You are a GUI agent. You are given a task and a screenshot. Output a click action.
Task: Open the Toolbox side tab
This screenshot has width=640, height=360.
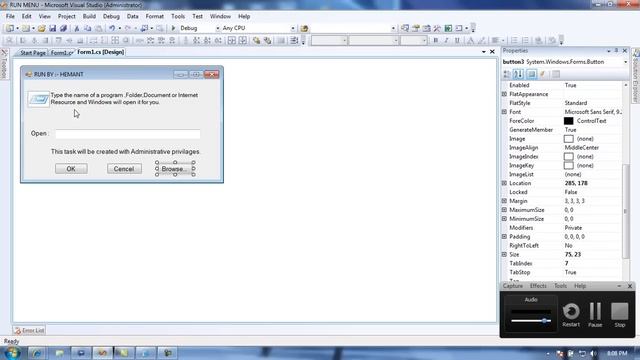(x=4, y=64)
